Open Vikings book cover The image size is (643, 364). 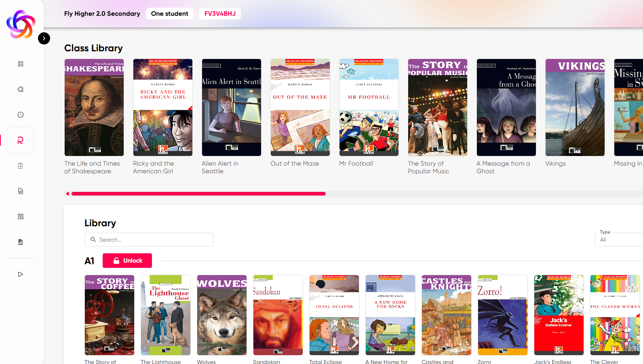[x=575, y=107]
